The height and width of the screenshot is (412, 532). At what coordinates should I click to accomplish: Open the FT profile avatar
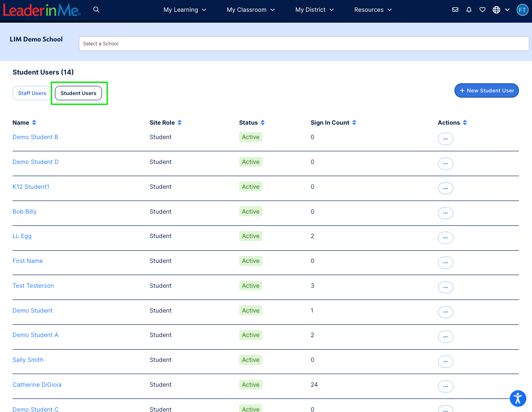[x=522, y=10]
